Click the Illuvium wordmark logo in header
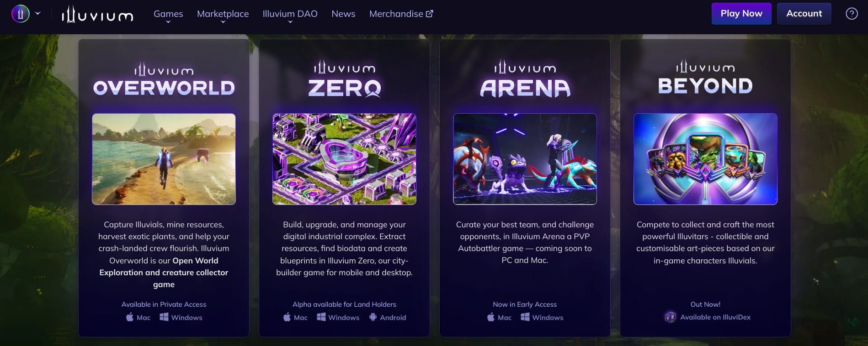Screen dimensions: 868x346 97,14
